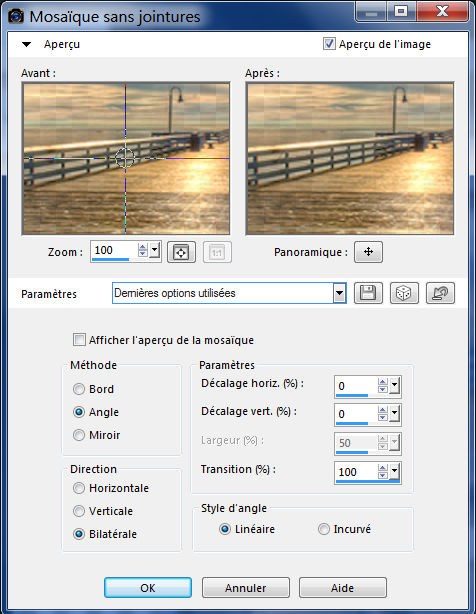Image resolution: width=476 pixels, height=614 pixels.
Task: Click the save preset floppy disk icon
Action: tap(368, 293)
